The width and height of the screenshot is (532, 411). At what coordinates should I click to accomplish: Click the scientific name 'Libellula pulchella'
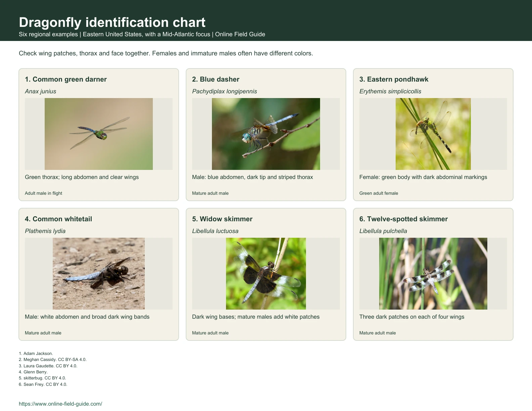tap(383, 231)
